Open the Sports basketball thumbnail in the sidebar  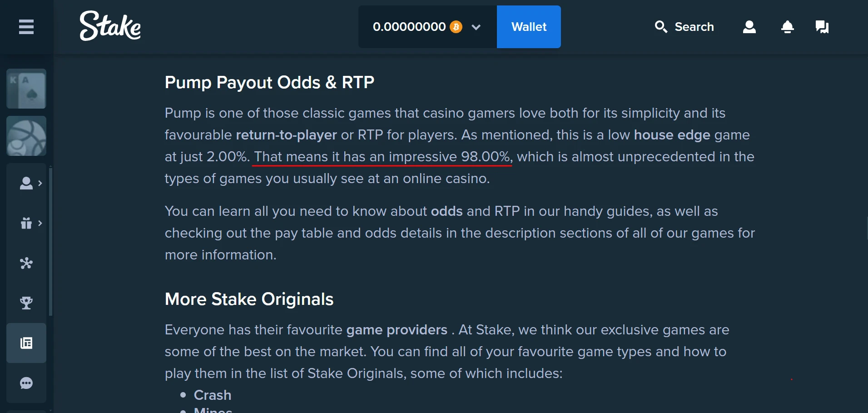26,136
